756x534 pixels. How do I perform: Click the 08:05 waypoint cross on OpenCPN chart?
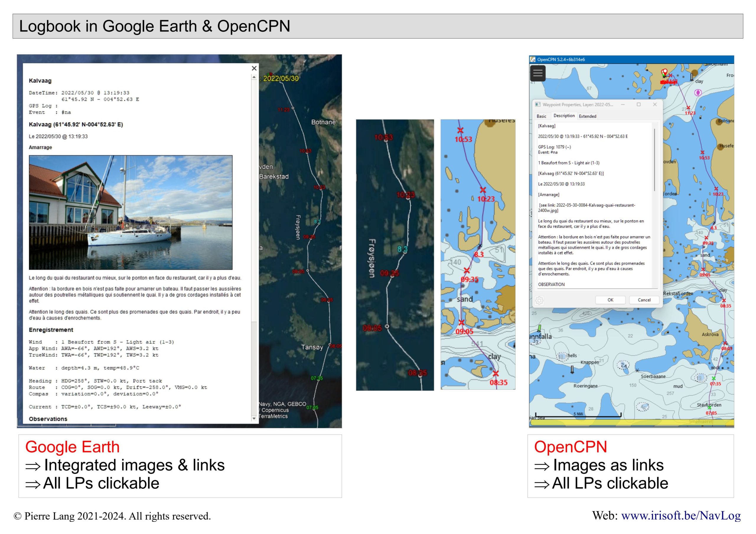725,343
